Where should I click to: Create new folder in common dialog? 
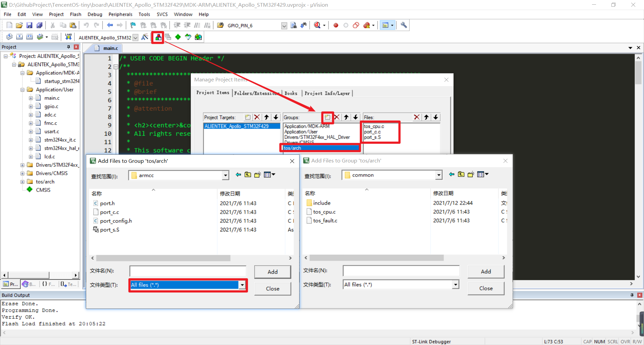coord(471,174)
